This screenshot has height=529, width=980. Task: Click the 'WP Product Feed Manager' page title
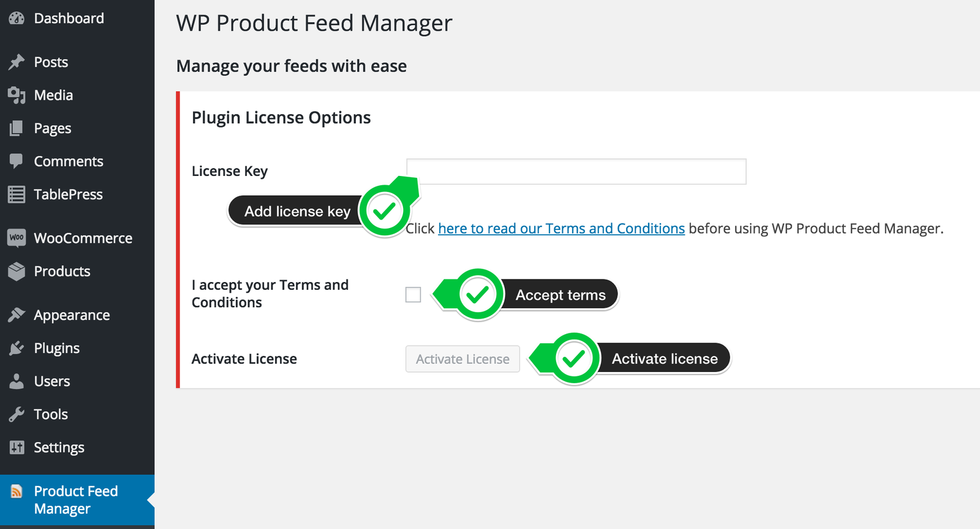[x=314, y=23]
